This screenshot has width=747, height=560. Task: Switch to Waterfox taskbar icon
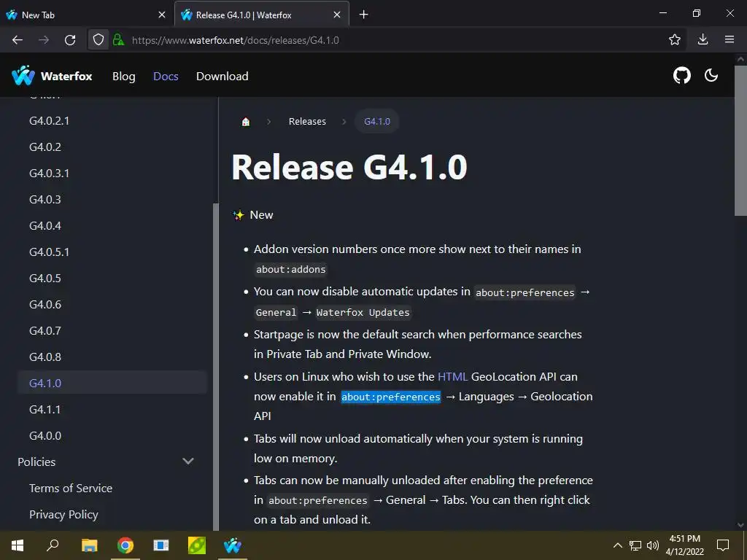(233, 545)
